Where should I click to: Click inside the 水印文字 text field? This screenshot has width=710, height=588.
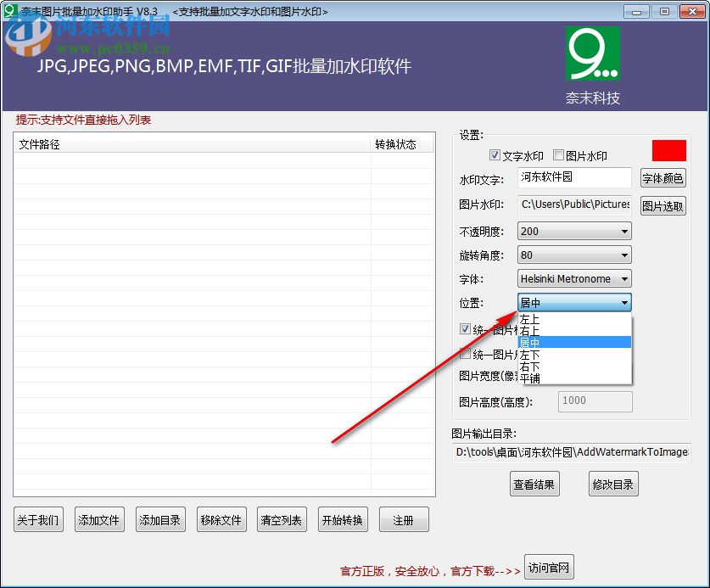pyautogui.click(x=574, y=177)
